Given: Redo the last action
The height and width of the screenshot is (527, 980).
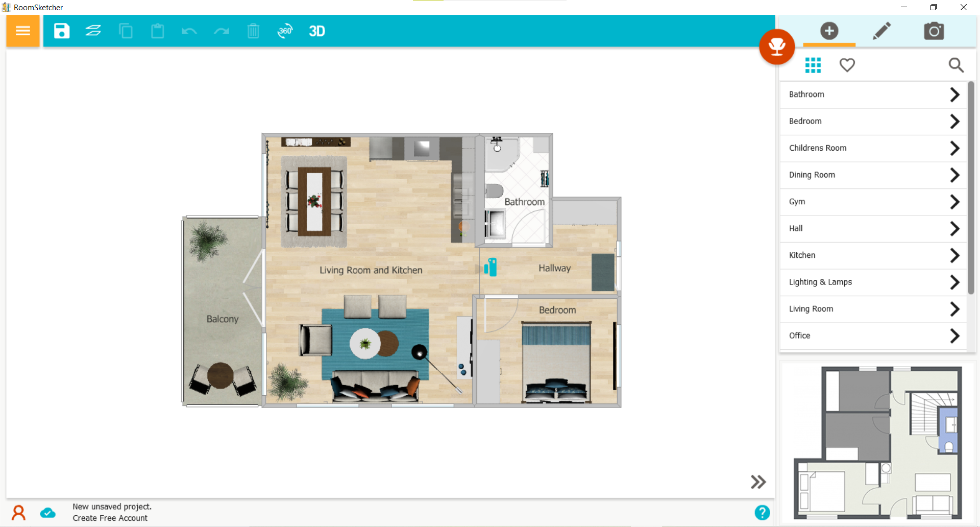Looking at the screenshot, I should (222, 32).
